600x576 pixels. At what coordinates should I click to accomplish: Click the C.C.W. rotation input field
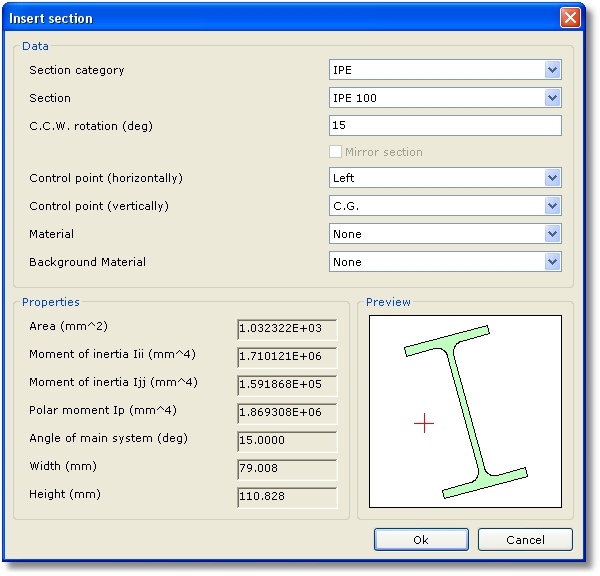coord(445,126)
